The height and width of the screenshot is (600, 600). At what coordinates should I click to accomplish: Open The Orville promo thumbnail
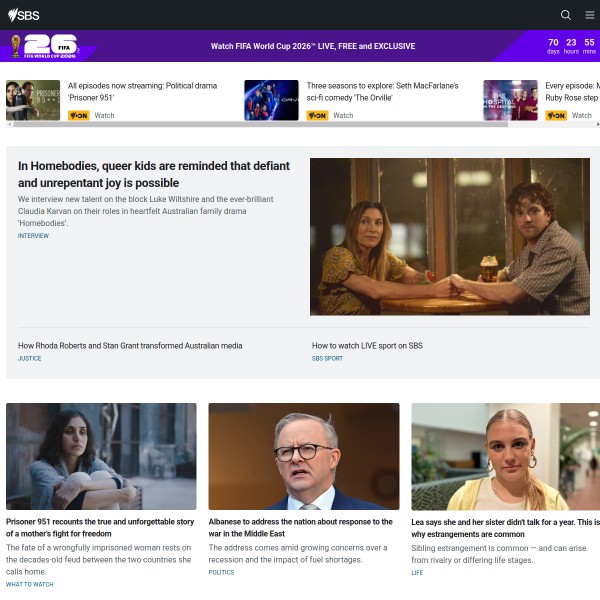[x=271, y=100]
